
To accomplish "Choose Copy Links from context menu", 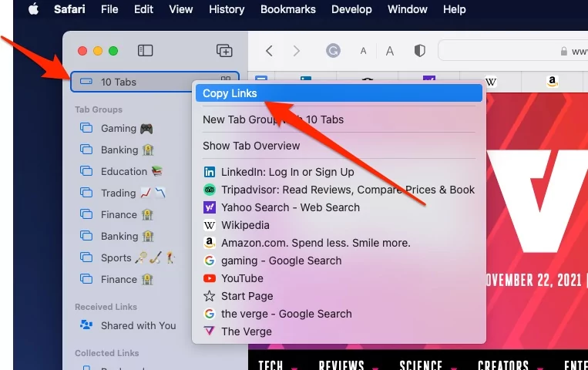I will click(338, 93).
